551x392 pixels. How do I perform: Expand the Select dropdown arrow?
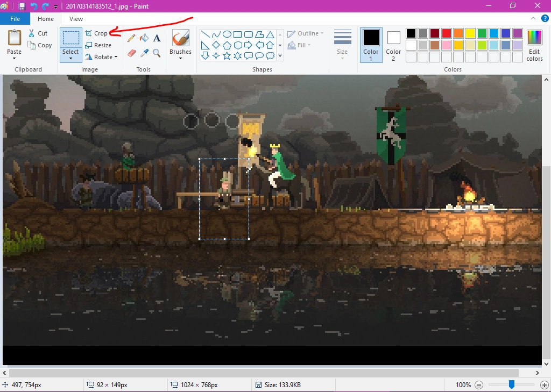[x=70, y=58]
